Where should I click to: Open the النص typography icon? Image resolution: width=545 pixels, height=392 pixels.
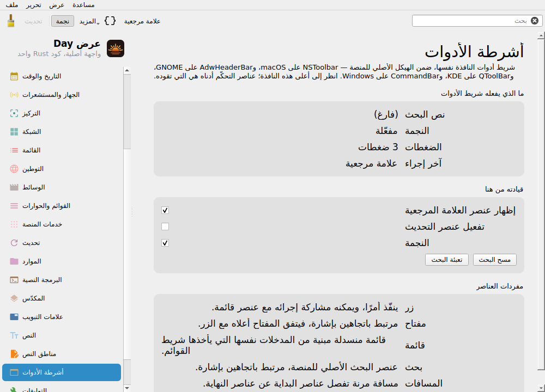pos(14,335)
